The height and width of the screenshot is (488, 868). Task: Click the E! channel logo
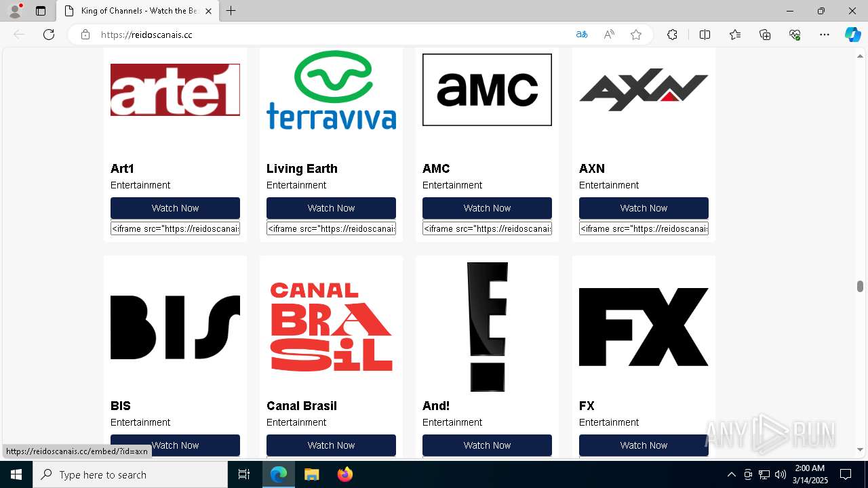click(x=487, y=327)
